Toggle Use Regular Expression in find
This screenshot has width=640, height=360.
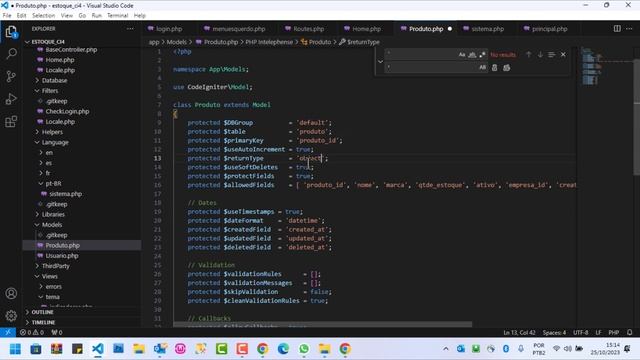(x=482, y=54)
